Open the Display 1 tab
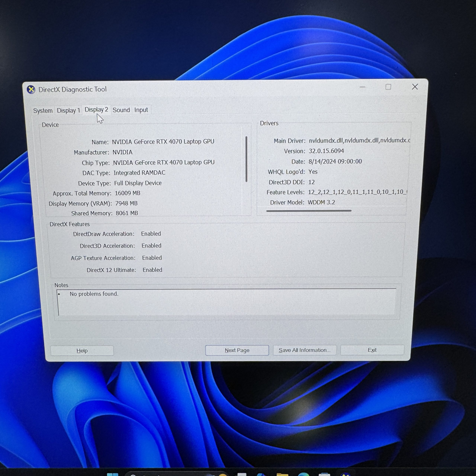This screenshot has height=476, width=476. pyautogui.click(x=68, y=110)
